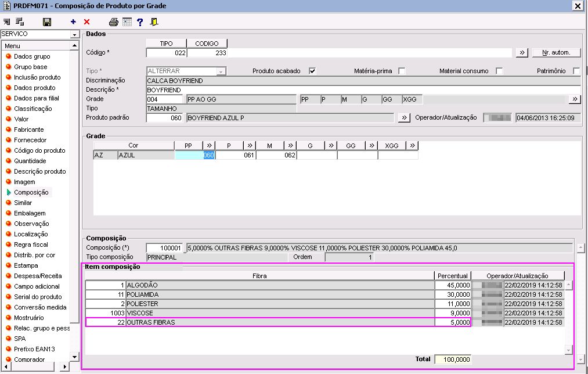Click the fiber list scroll-up arrow
Screen dimensions: 588x374
coord(568,285)
